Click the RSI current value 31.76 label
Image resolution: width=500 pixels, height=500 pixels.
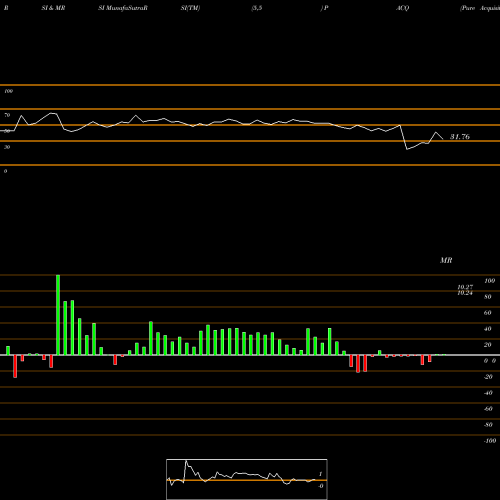pyautogui.click(x=460, y=137)
